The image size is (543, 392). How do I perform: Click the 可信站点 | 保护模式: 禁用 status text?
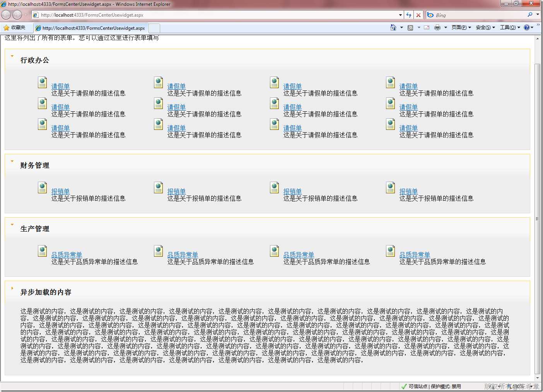coord(435,386)
